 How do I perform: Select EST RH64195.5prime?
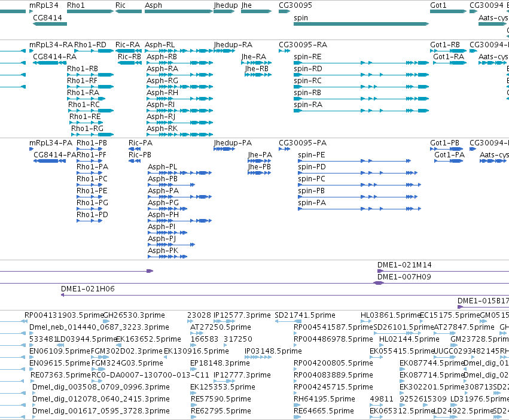pyautogui.click(x=324, y=399)
